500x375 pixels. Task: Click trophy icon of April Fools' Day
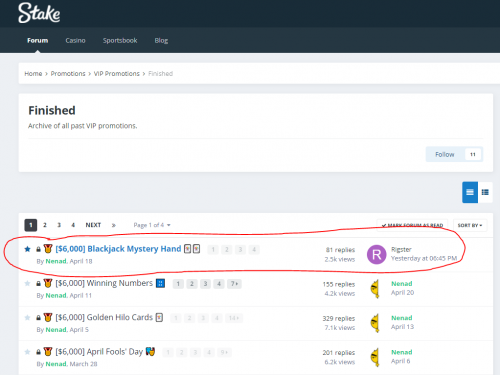click(x=48, y=352)
